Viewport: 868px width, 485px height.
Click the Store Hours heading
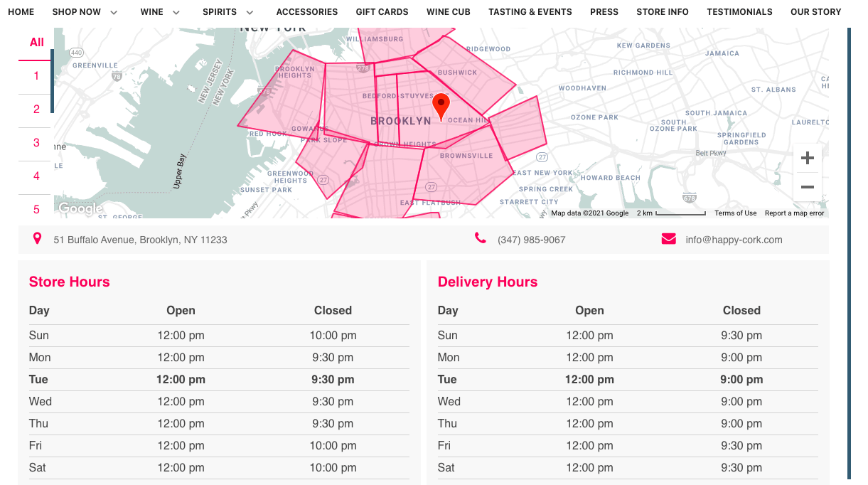[69, 282]
